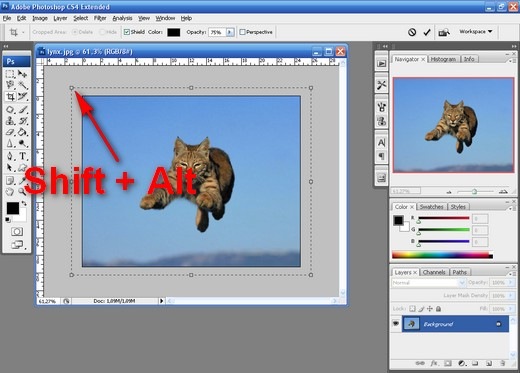Image resolution: width=520 pixels, height=373 pixels.
Task: Click the Navigator zoom slider
Action: point(474,191)
